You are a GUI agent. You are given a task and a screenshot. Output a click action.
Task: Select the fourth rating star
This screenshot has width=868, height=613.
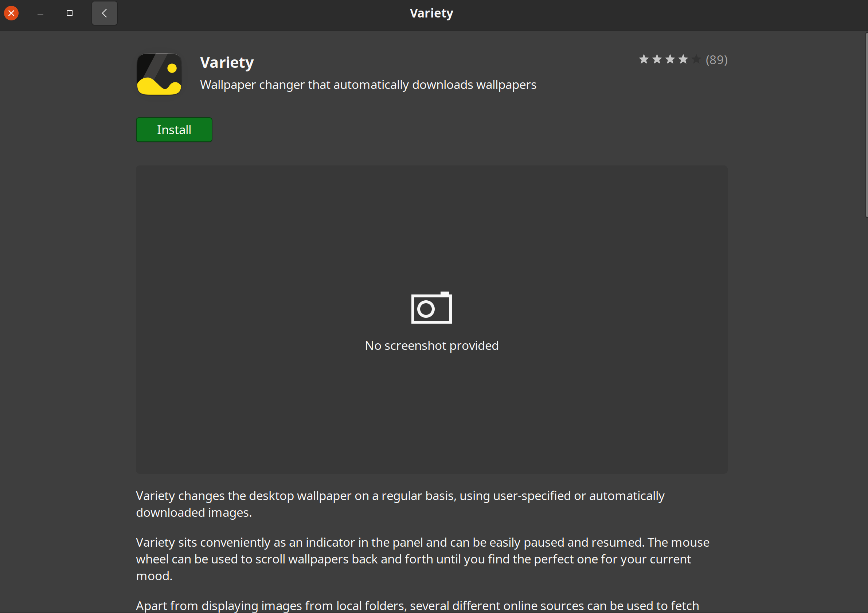(684, 59)
